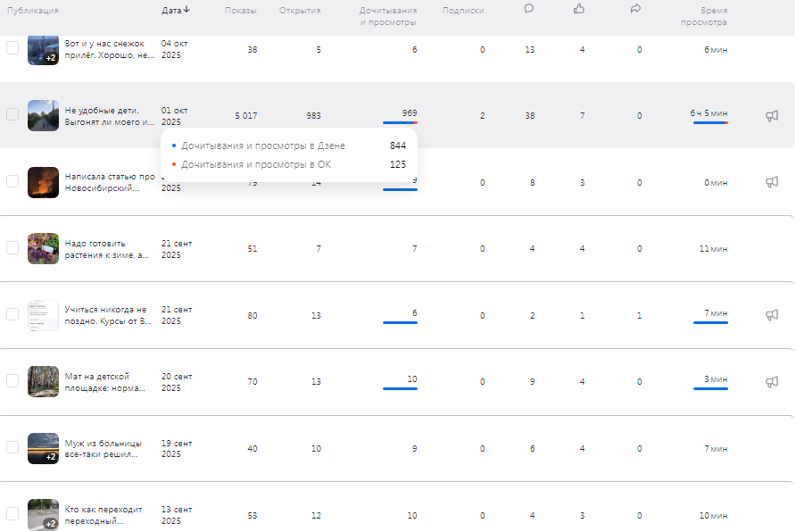
Task: Open promote megaphone for Мат на детской площадке
Action: coord(772,382)
